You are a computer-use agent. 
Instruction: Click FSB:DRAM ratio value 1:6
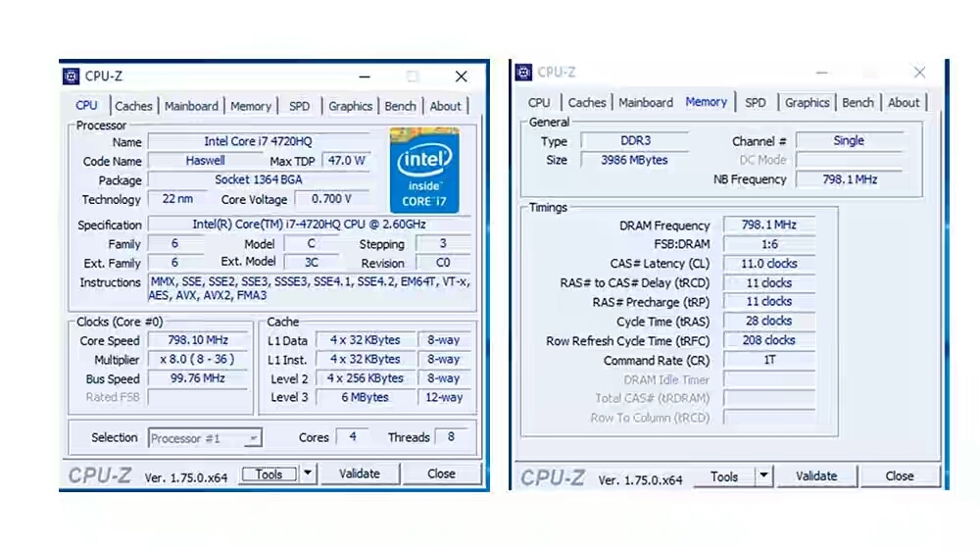[x=769, y=244]
